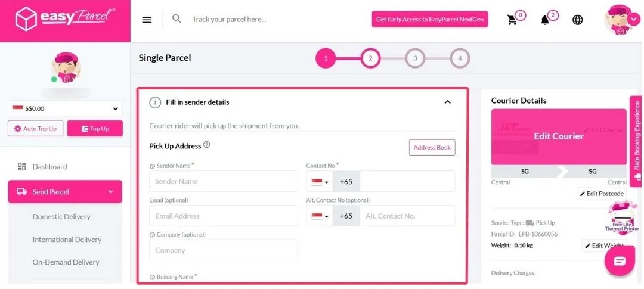Select Domestic Delivery in sidebar
The image size is (644, 289).
[61, 217]
